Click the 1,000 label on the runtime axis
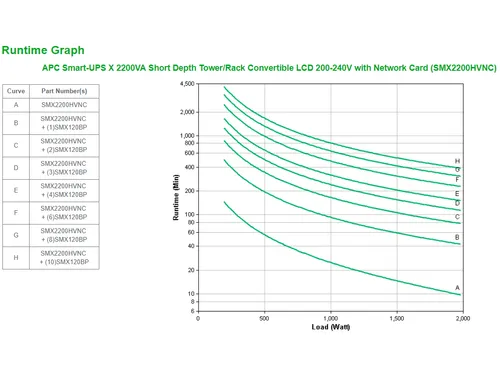 [x=187, y=136]
